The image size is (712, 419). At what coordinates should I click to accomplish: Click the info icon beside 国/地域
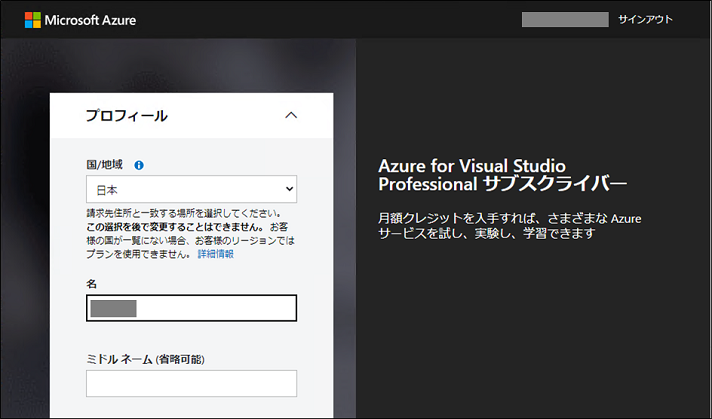pos(139,165)
